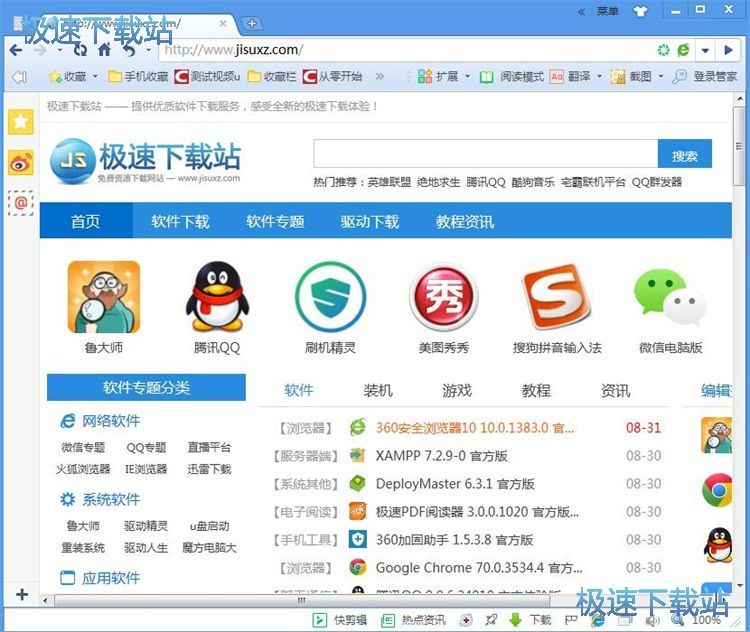Screen dimensions: 750x632
Task: Click the refresh page icon
Action: 80,50
